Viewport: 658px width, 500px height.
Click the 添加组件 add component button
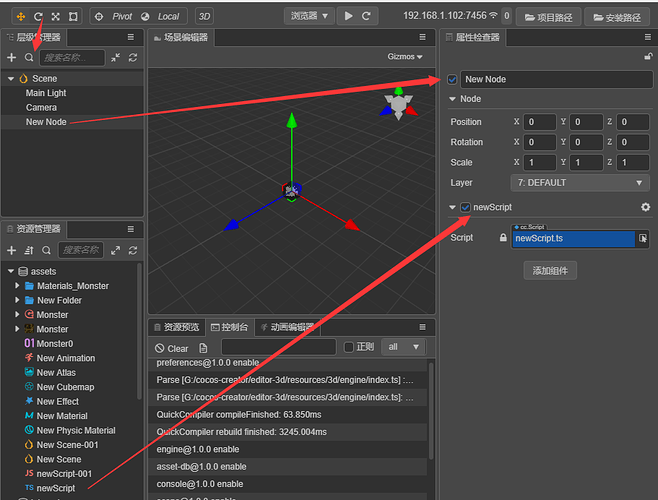tap(550, 271)
